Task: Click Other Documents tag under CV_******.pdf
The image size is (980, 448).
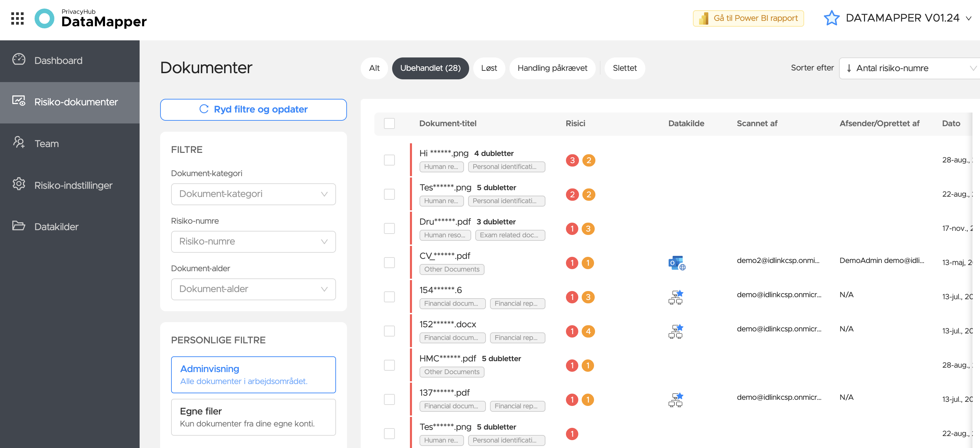Action: (452, 269)
